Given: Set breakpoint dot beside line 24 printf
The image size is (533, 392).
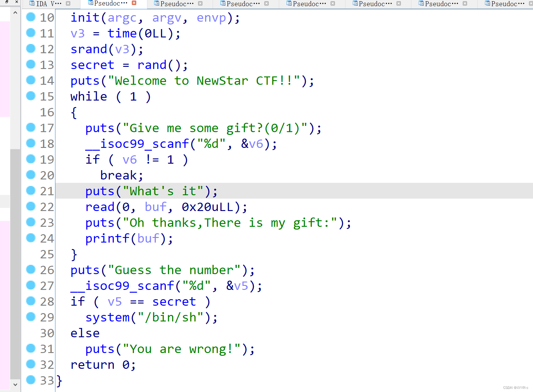Looking at the screenshot, I should pyautogui.click(x=31, y=238).
